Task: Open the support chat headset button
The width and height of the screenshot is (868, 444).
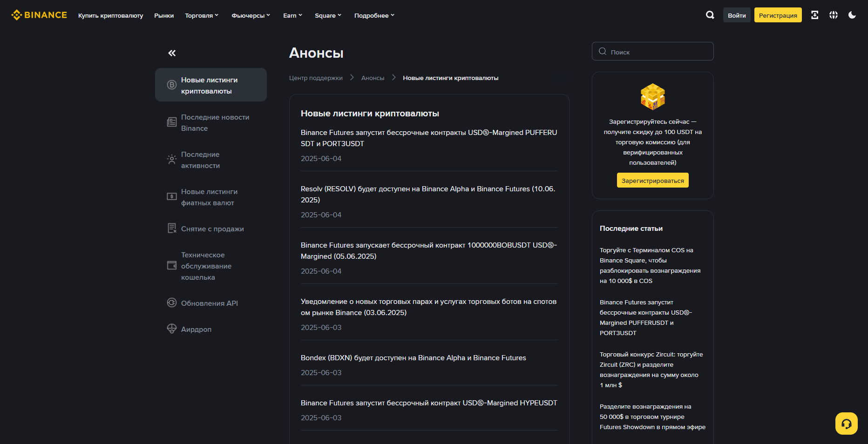Action: point(847,424)
